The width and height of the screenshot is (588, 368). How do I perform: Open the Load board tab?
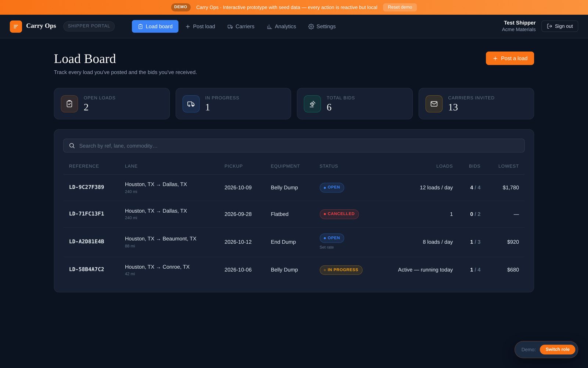[155, 26]
